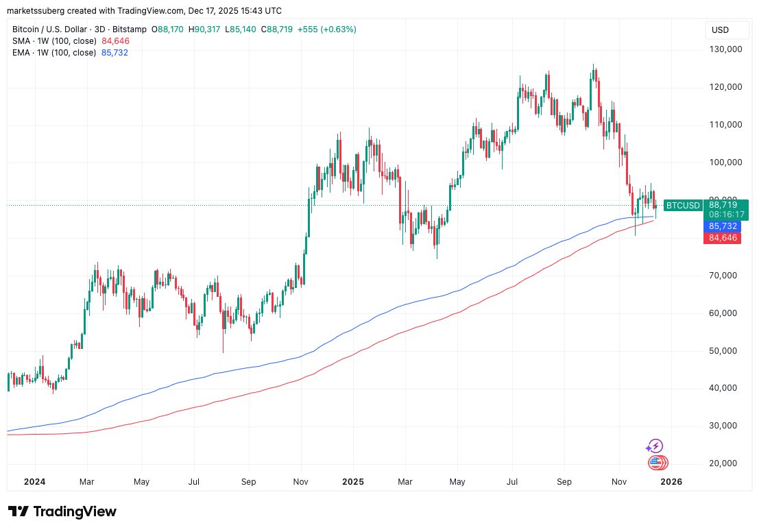This screenshot has height=532, width=759.
Task: Click the purple lightning event icon
Action: [x=656, y=446]
